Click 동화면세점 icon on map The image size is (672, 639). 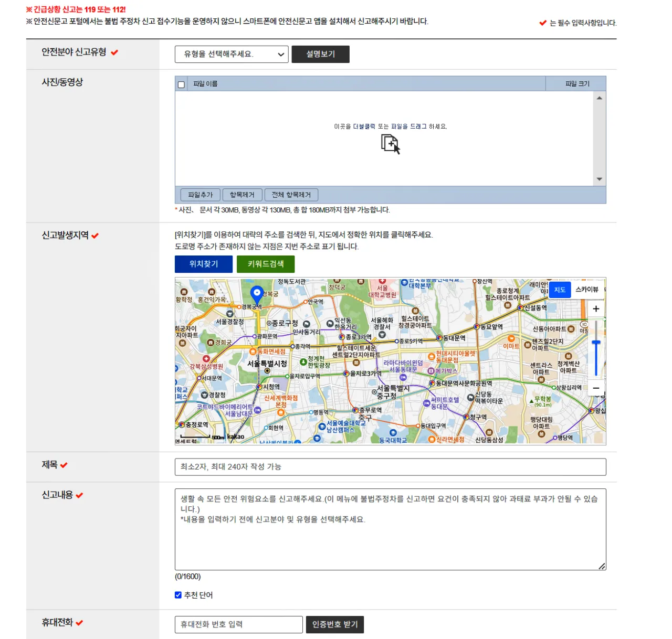coord(253,352)
